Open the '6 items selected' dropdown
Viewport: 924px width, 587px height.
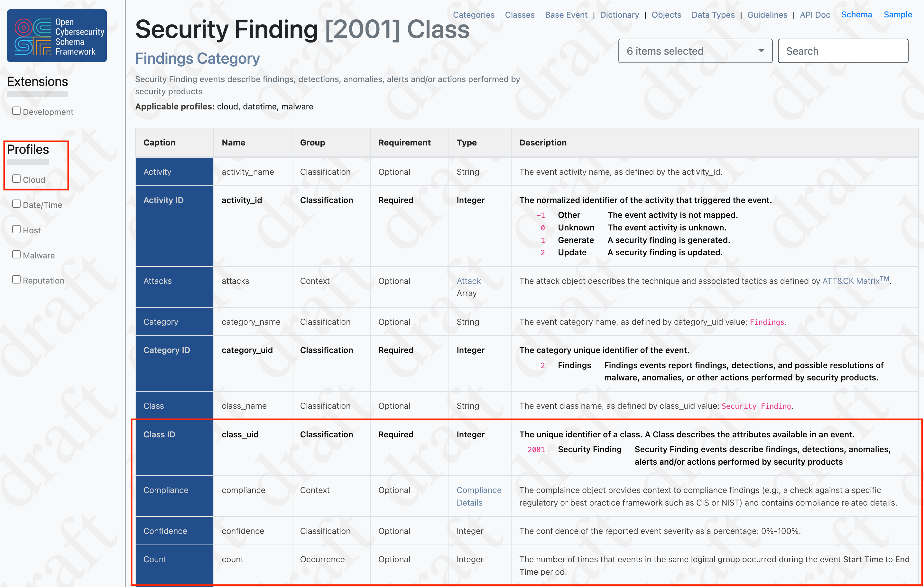695,51
